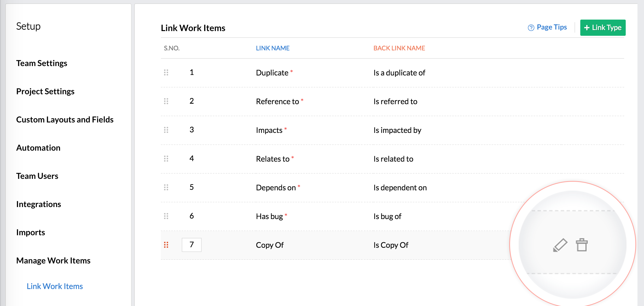
Task: Click the Page Tips help link
Action: pos(547,27)
